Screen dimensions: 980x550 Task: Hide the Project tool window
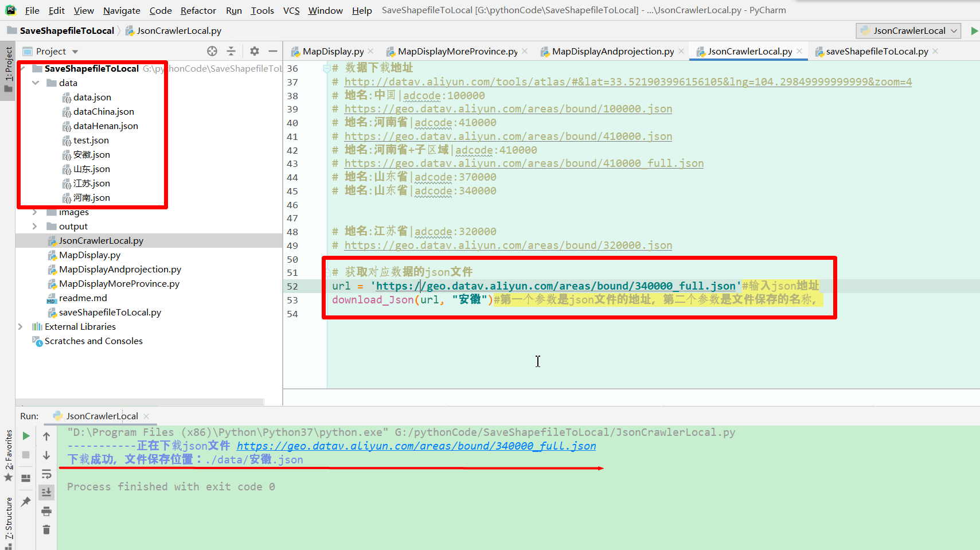click(274, 51)
